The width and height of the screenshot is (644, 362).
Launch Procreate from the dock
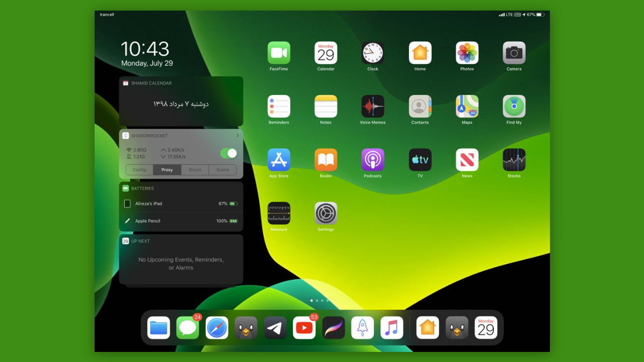click(334, 328)
